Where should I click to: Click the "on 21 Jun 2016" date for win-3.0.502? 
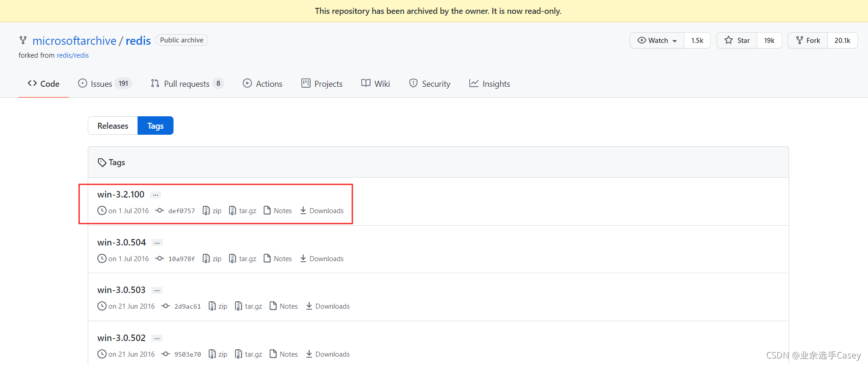[x=132, y=354]
